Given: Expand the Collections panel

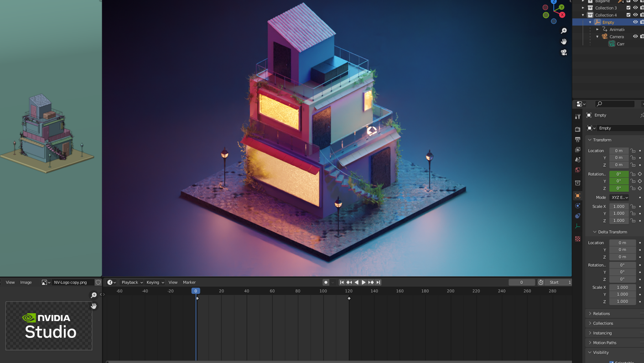Looking at the screenshot, I should click(x=590, y=323).
